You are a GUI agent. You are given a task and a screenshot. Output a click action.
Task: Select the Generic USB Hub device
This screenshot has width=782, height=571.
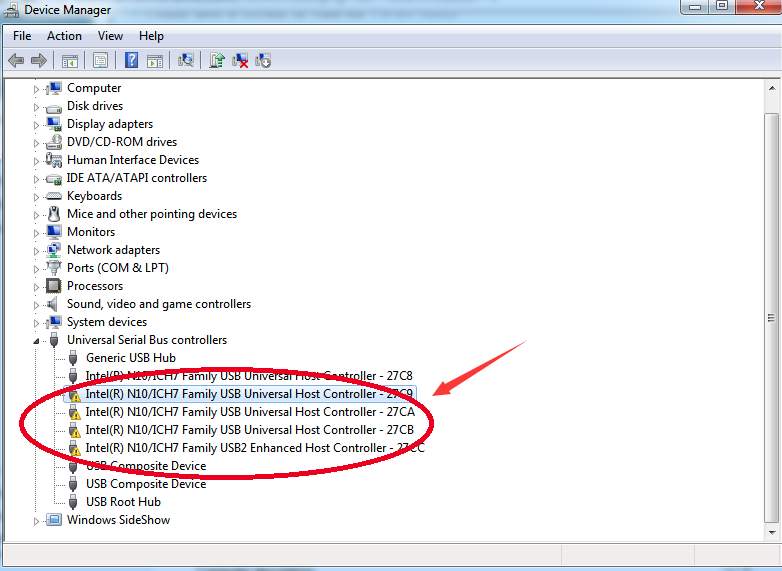130,358
